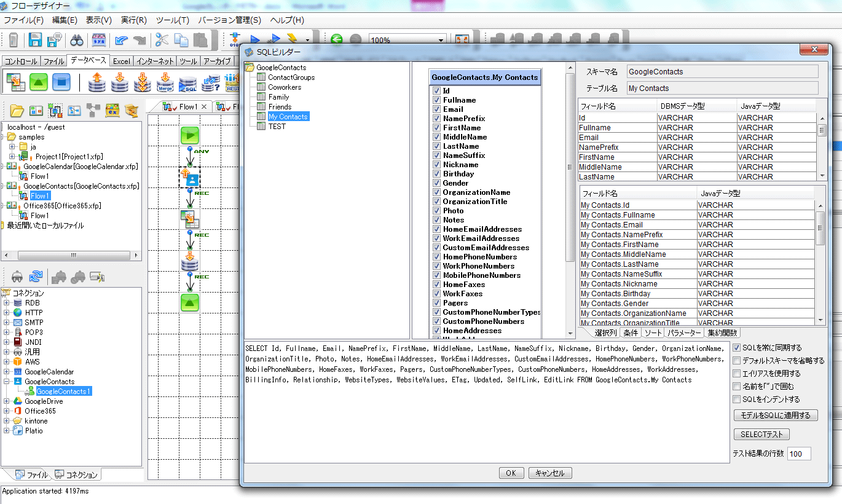Select the database triple down-arrow component
The image size is (842, 504).
click(x=143, y=82)
